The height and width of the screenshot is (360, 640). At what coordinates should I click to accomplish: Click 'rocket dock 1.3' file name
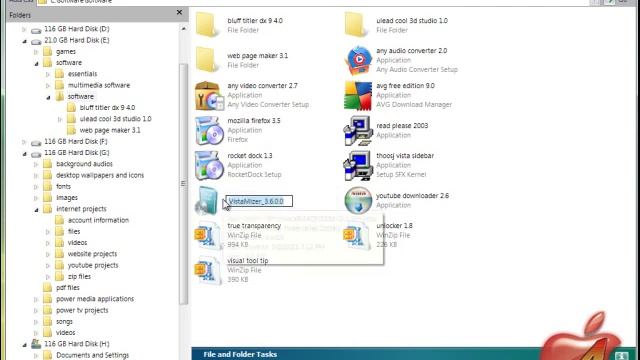point(250,156)
